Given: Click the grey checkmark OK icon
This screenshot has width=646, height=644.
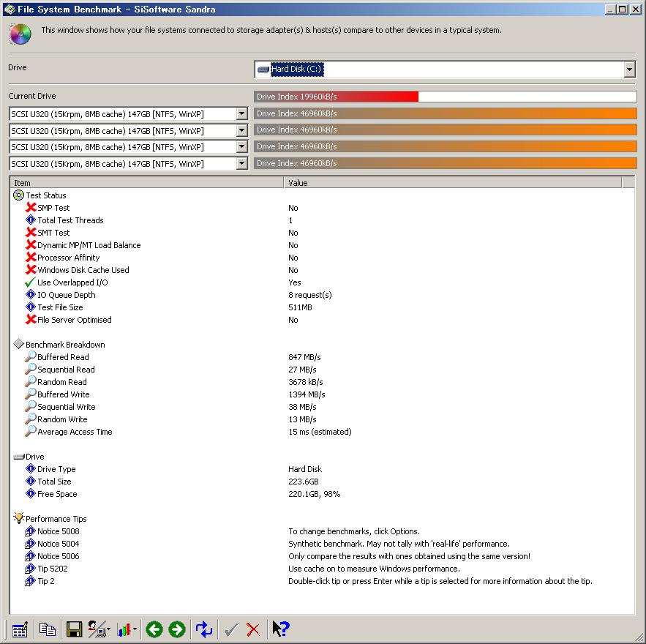Looking at the screenshot, I should 231,629.
